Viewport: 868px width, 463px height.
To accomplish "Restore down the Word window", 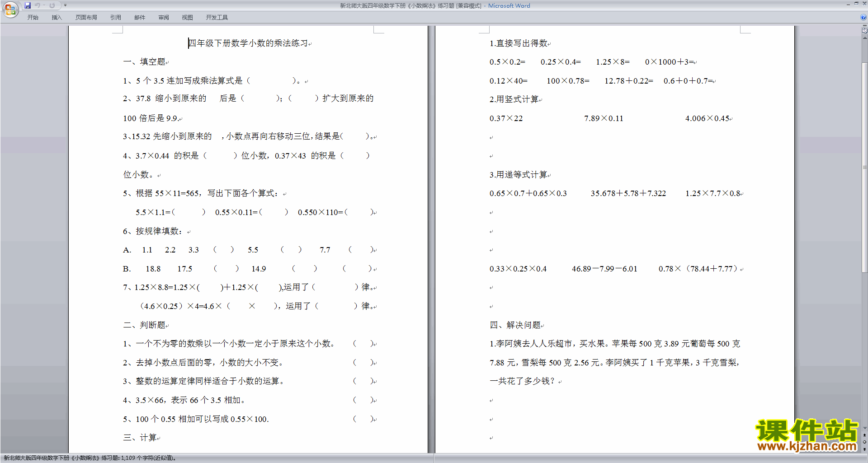I will 856,4.
